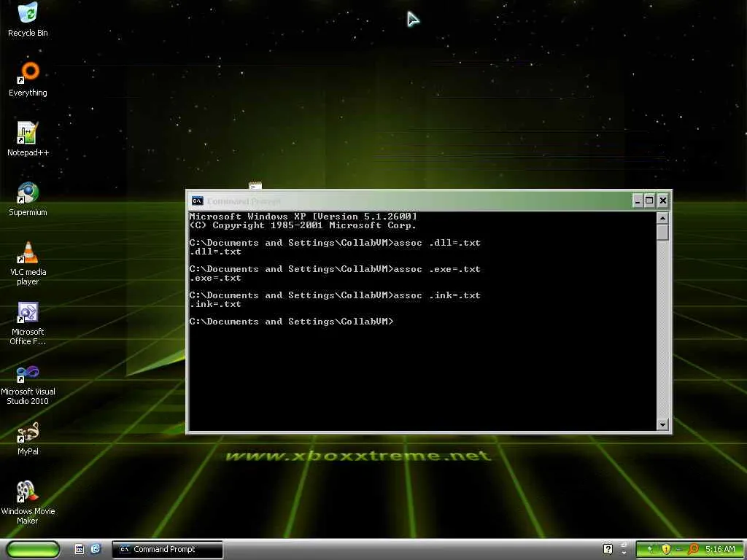Click the line 'assoc .dll=.txt' command
The width and height of the screenshot is (747, 560).
coord(335,243)
